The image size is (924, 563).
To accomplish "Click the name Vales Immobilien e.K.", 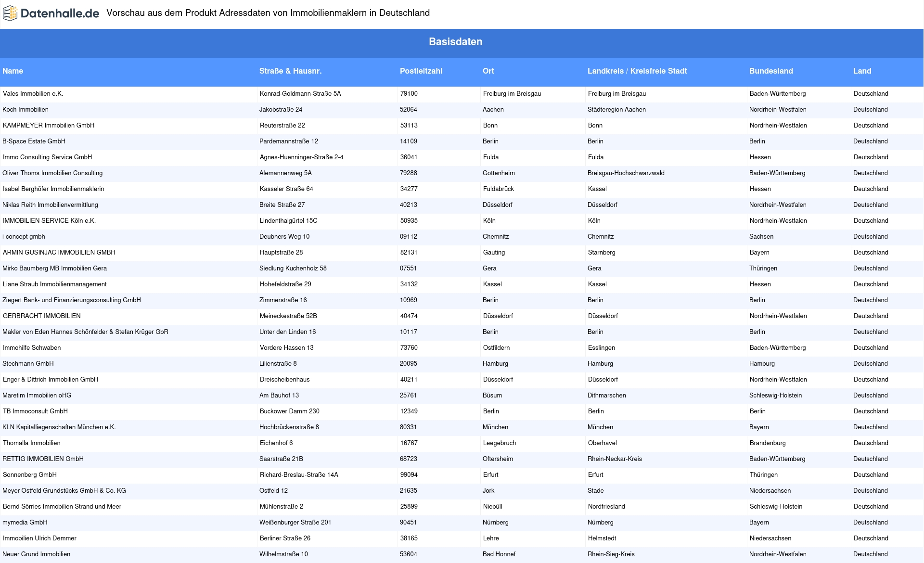I will (33, 94).
